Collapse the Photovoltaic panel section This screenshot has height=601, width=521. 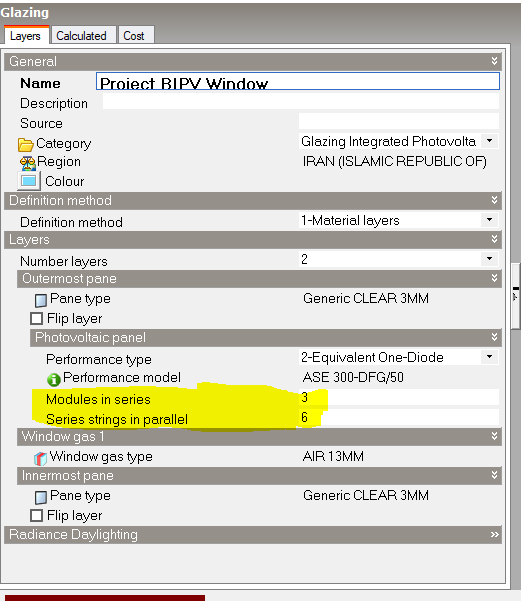pyautogui.click(x=494, y=338)
